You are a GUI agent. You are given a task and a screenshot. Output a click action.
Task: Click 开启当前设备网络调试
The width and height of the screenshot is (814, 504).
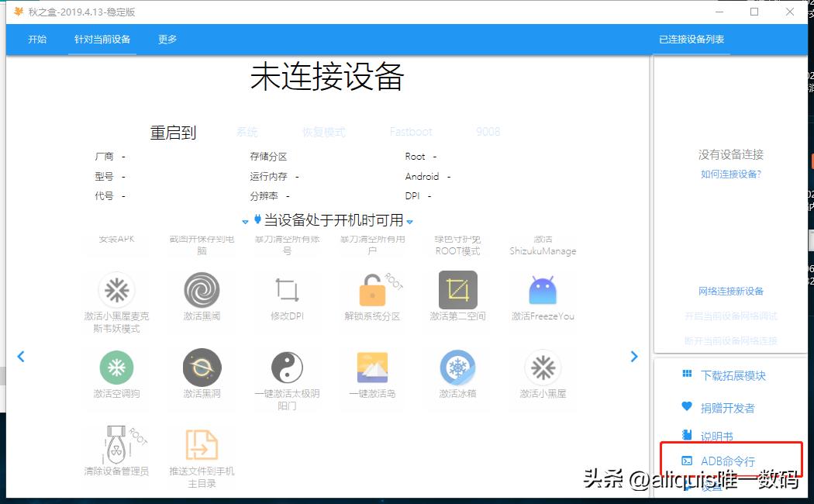(x=731, y=316)
